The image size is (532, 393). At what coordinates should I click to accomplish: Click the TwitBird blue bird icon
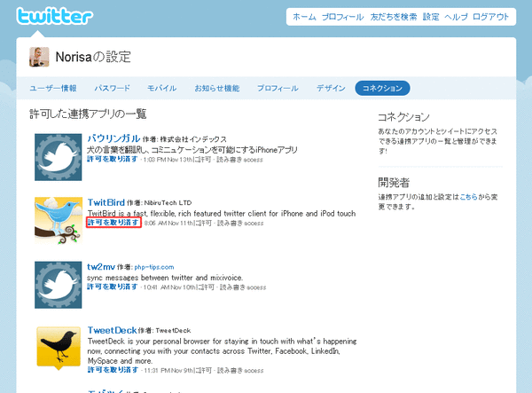pyautogui.click(x=59, y=221)
